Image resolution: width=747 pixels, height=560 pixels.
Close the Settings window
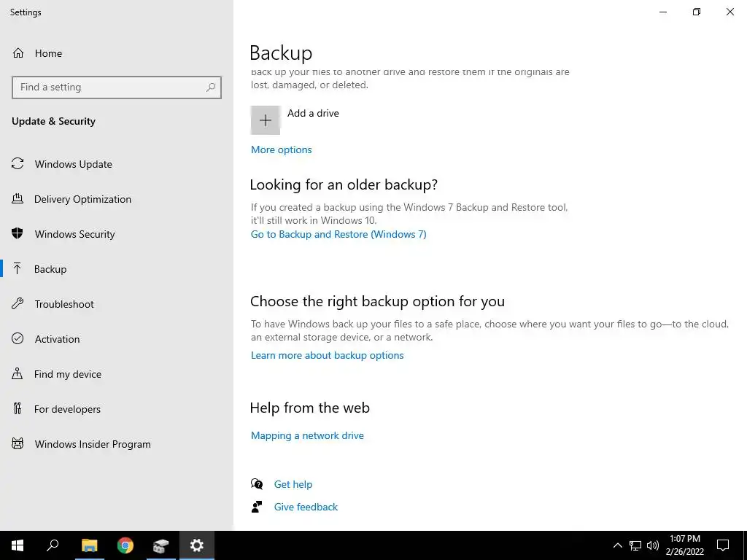click(729, 12)
